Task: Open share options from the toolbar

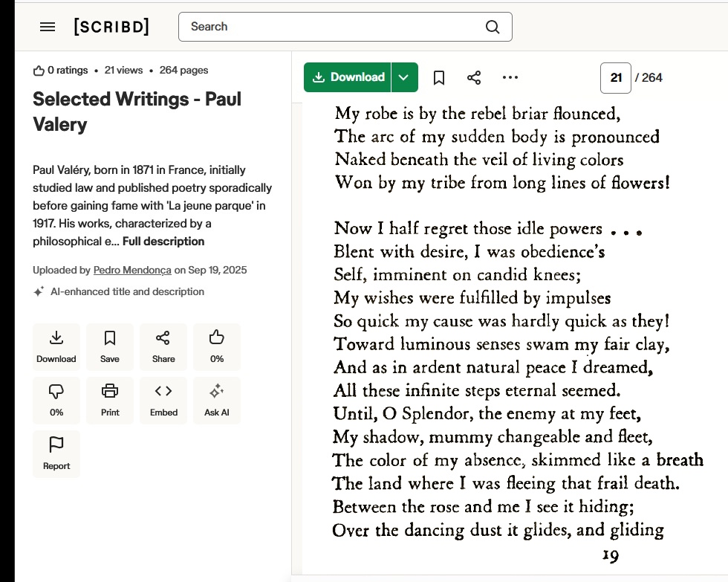Action: pyautogui.click(x=474, y=77)
